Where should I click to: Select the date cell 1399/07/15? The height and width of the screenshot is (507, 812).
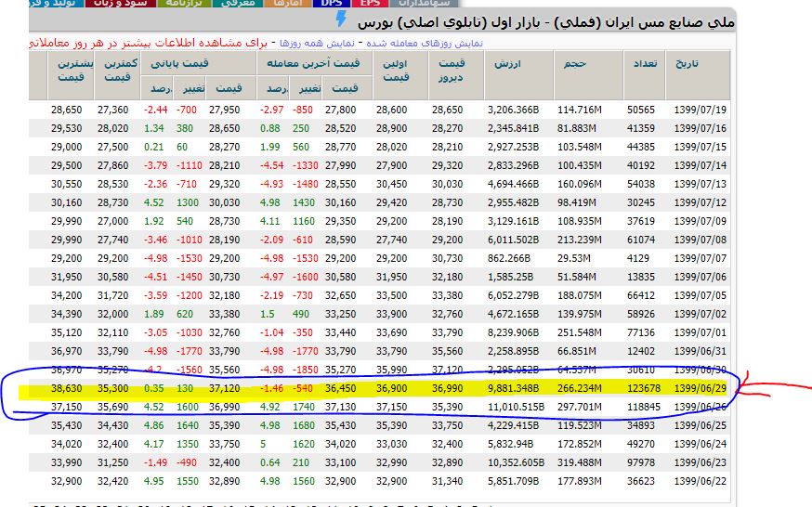click(x=701, y=147)
